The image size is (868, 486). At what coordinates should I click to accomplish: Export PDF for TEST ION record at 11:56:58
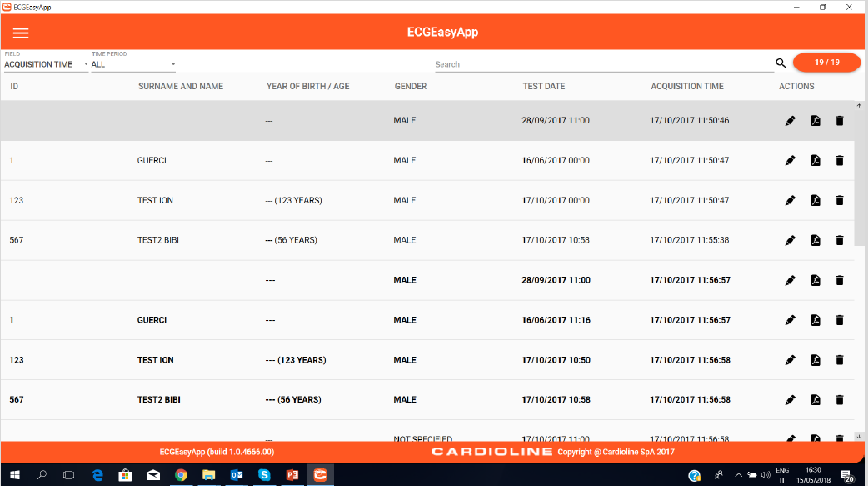816,360
